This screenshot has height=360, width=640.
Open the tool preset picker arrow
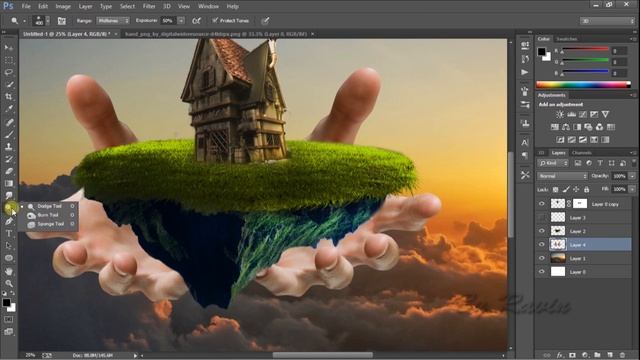click(x=24, y=21)
